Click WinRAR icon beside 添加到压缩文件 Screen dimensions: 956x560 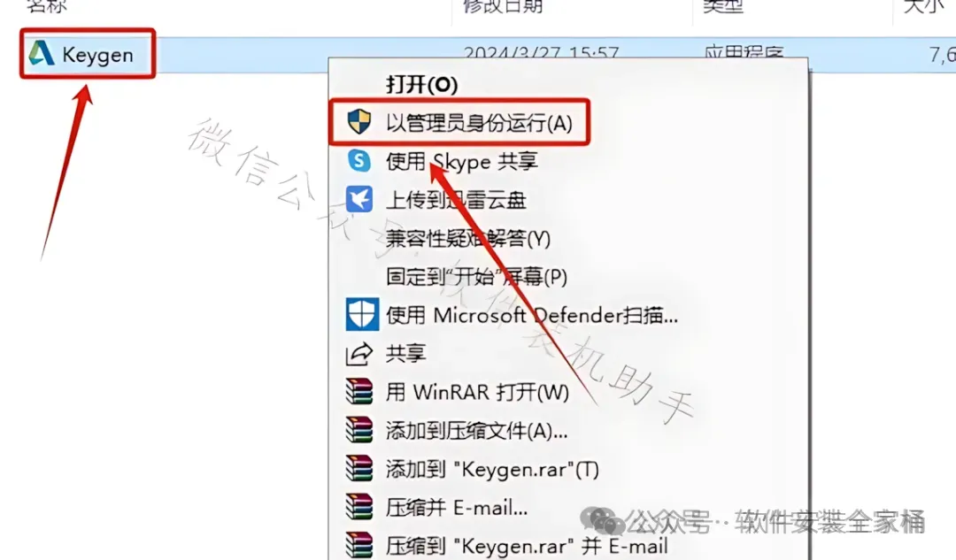[x=359, y=430]
